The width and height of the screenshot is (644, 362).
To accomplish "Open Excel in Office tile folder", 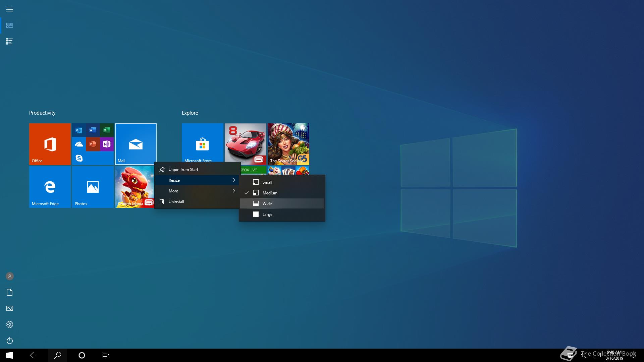I will tap(107, 130).
